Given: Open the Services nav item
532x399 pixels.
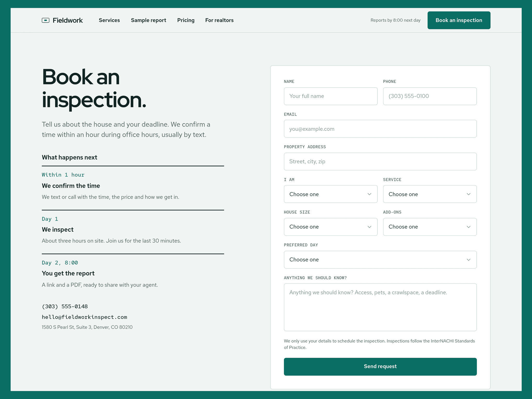Looking at the screenshot, I should pos(109,20).
